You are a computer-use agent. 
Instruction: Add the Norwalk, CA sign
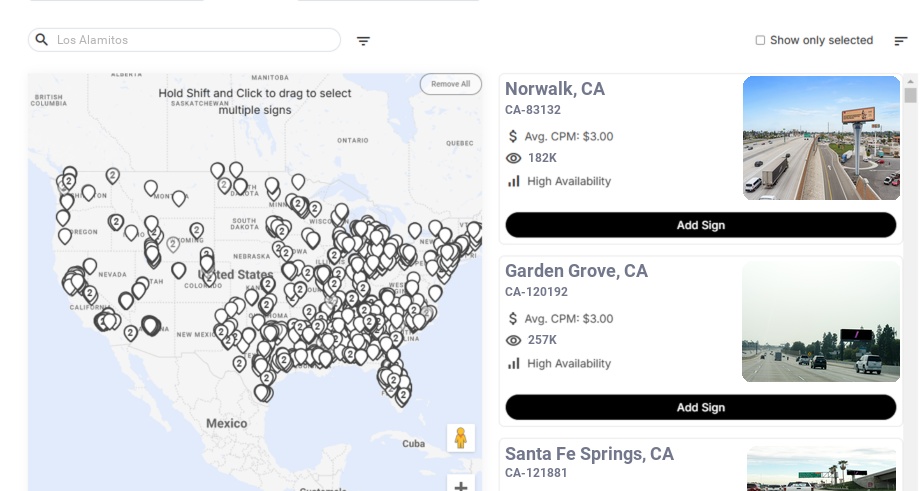click(700, 225)
